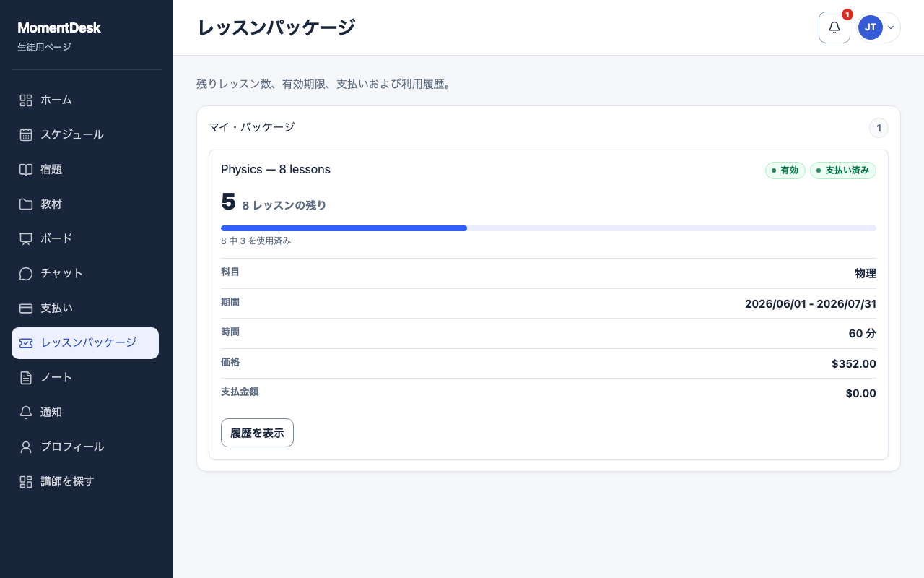Click the 生徒用ページ subtitle in sidebar

(x=44, y=48)
